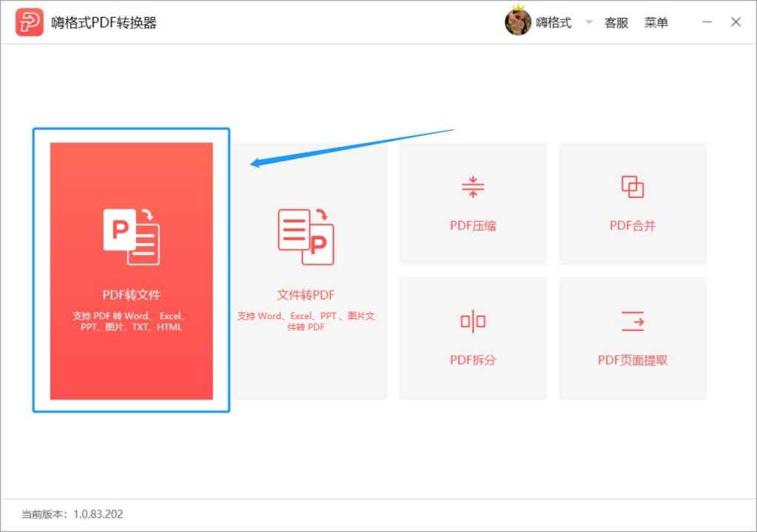
Task: Click description 支持 Word、Excel、PPT、图片文件转 PDF
Action: (x=305, y=321)
